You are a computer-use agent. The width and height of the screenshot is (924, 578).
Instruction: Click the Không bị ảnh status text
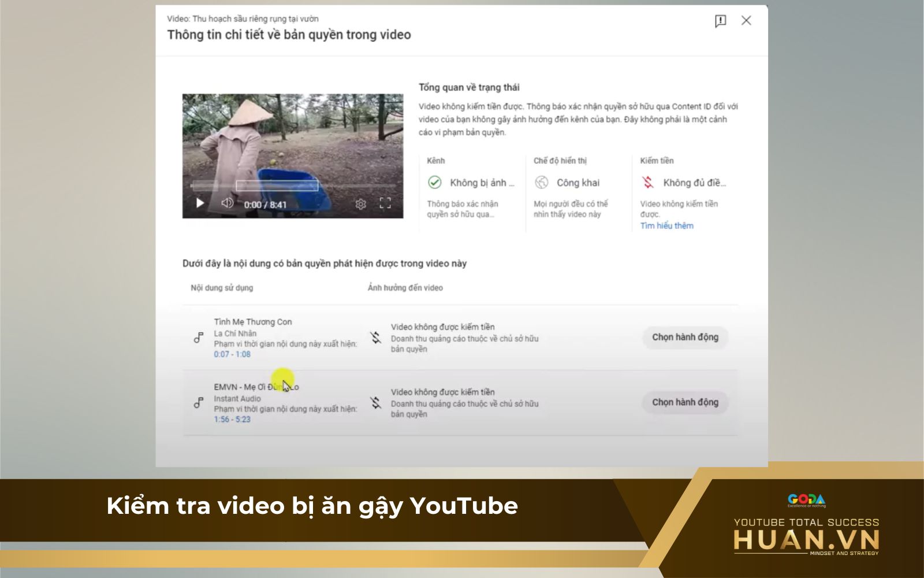(x=482, y=183)
